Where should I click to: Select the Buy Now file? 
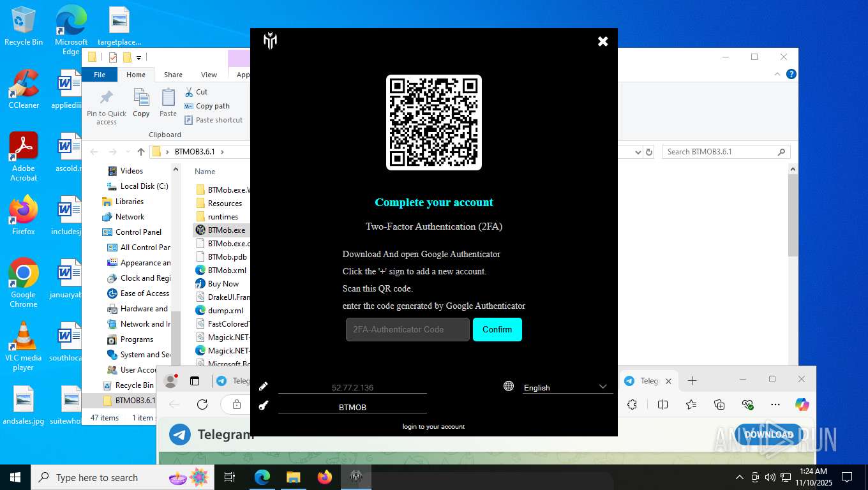tap(223, 284)
